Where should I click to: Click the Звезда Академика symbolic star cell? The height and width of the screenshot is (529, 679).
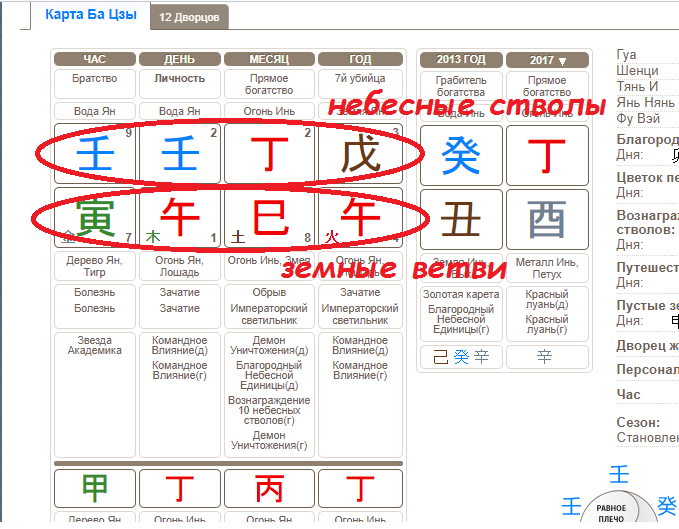95,345
